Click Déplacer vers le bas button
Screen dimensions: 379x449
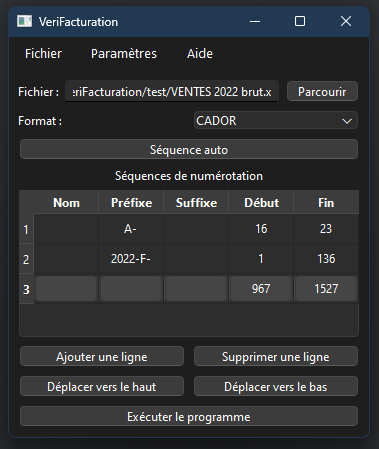276,387
